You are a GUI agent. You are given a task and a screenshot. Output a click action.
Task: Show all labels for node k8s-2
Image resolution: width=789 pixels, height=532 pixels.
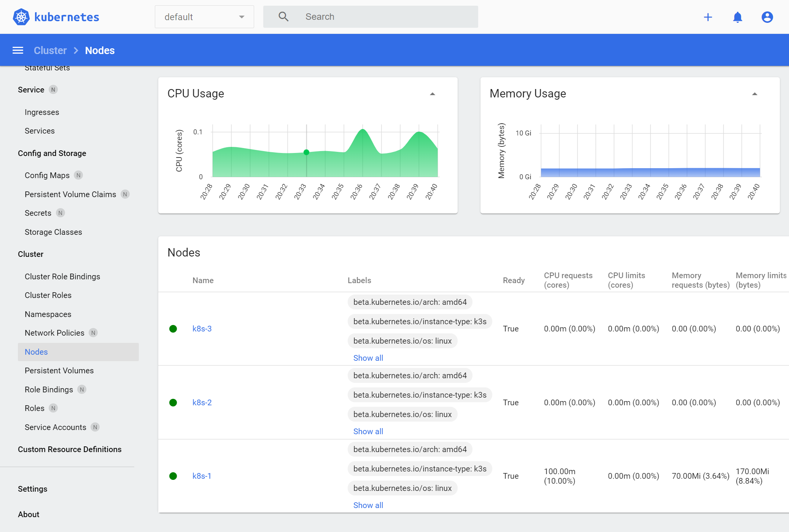367,431
